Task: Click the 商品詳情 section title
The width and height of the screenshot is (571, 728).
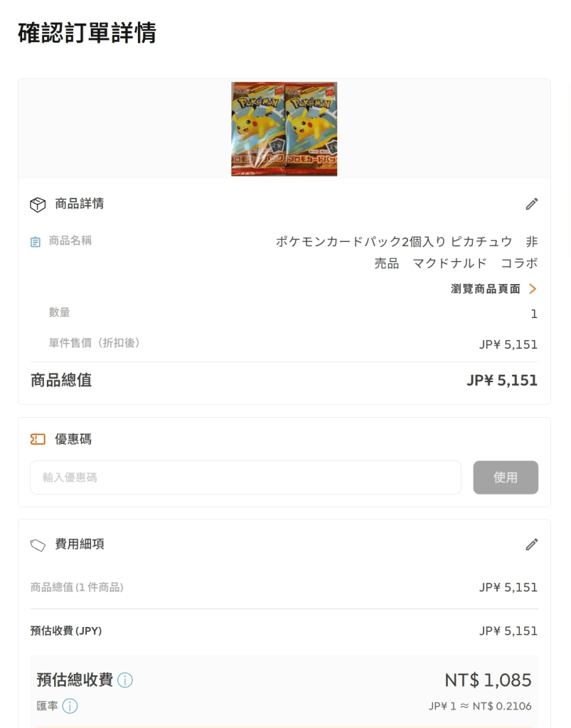Action: click(80, 204)
